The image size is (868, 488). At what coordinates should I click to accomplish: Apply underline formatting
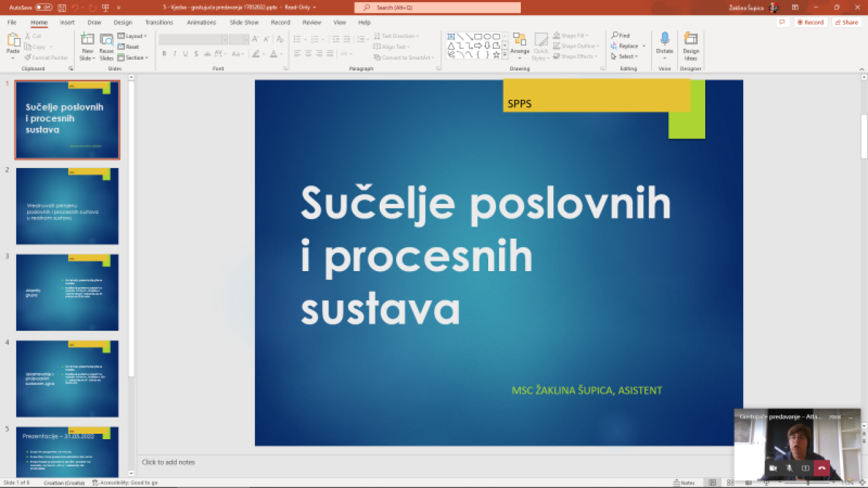tap(185, 54)
